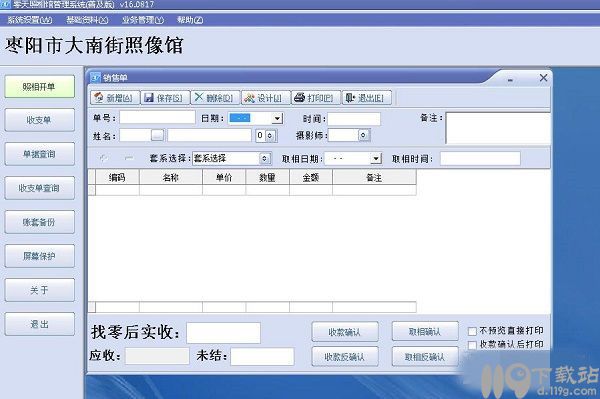
Task: Save the order with 保存 button
Action: (x=165, y=98)
